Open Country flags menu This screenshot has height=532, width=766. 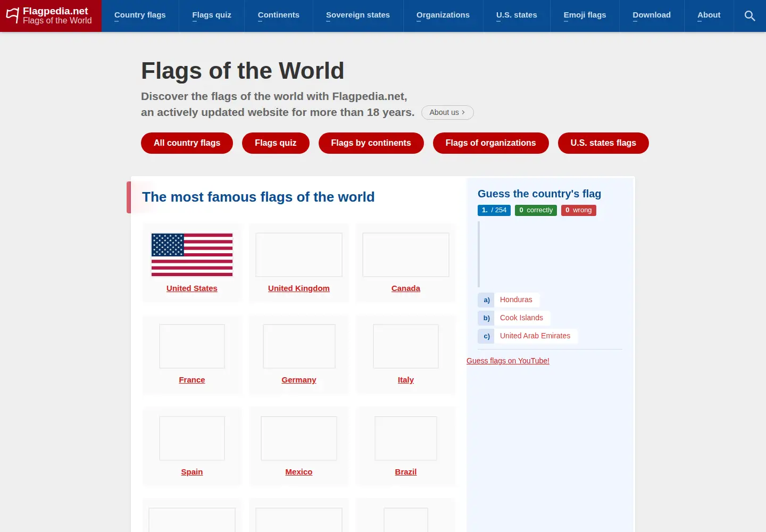140,15
